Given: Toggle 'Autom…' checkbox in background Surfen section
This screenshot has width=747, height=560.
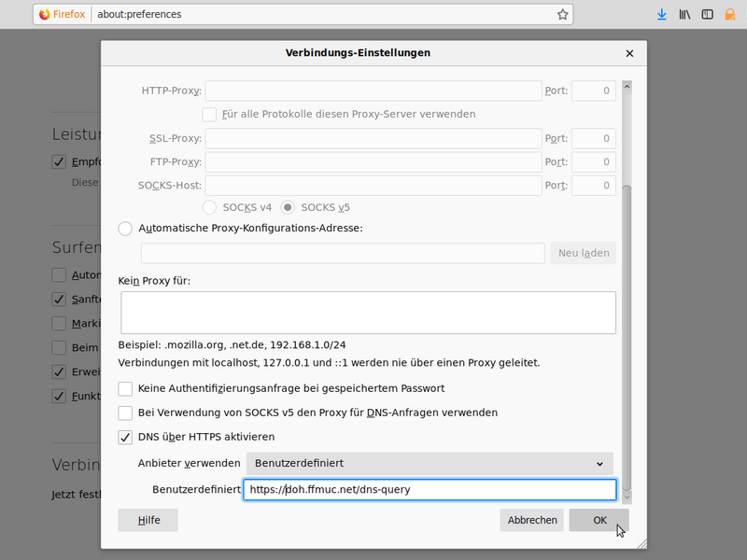Looking at the screenshot, I should [x=59, y=275].
